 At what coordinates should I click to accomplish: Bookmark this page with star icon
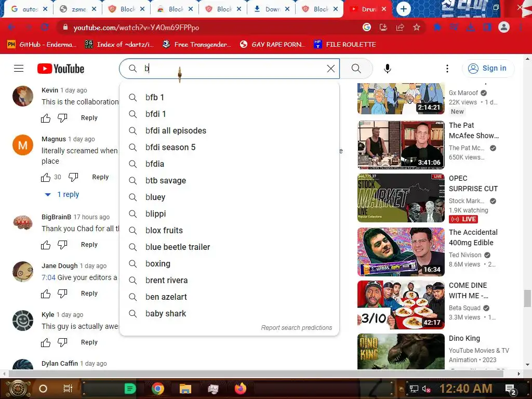[417, 27]
